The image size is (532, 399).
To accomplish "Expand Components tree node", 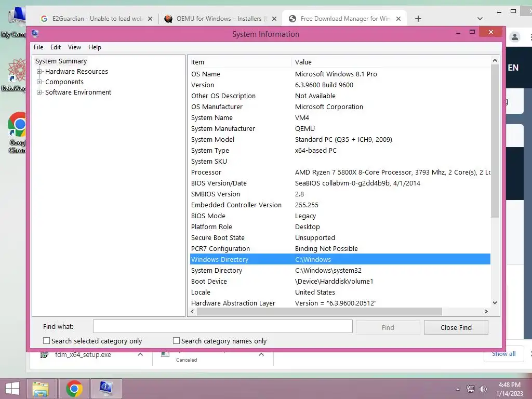I will point(39,82).
